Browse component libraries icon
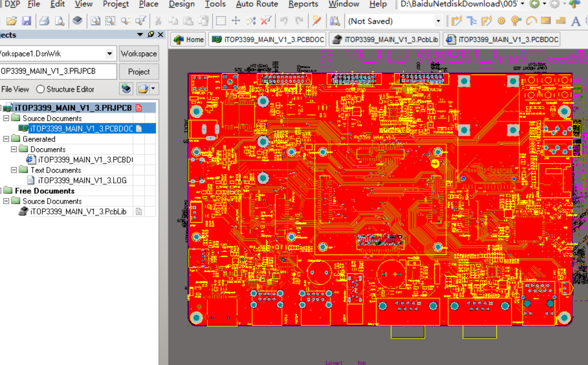 (x=335, y=21)
